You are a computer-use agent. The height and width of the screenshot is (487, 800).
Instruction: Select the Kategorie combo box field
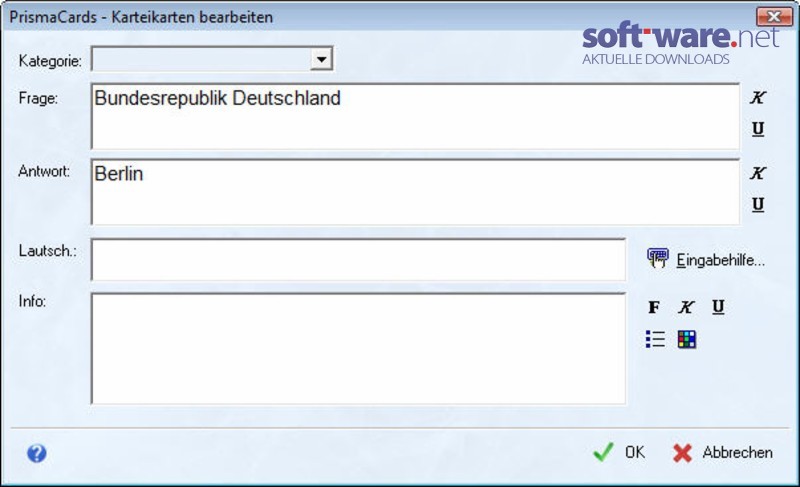point(212,59)
